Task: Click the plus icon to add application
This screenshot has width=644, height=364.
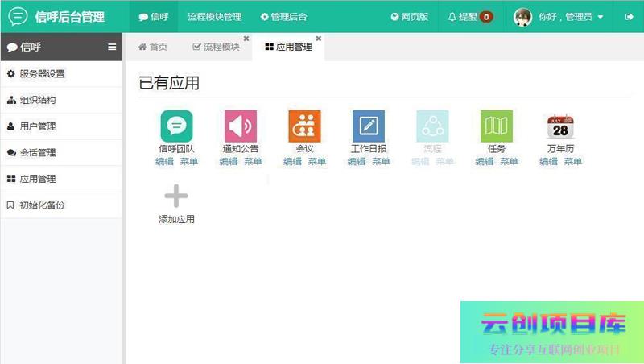Action: (176, 196)
